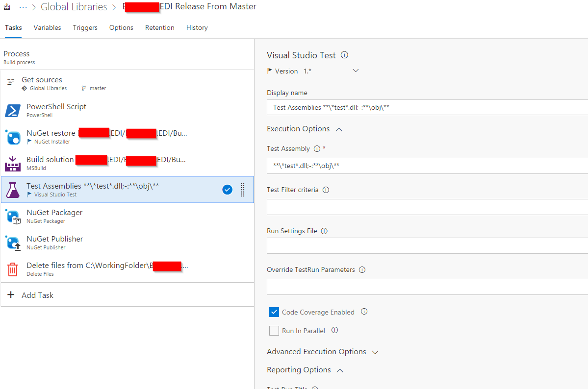Grab the drag handle on Test Assemblies task
588x389 pixels.
coord(243,190)
